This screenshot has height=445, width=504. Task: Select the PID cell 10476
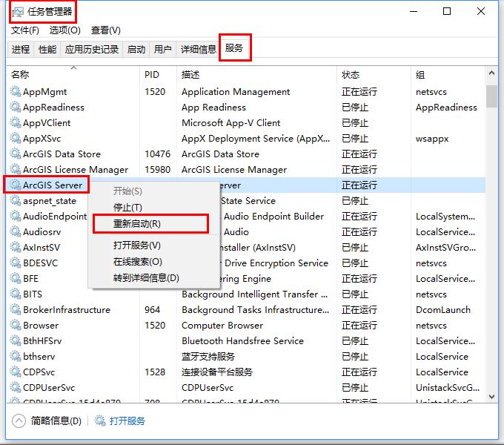tap(157, 154)
